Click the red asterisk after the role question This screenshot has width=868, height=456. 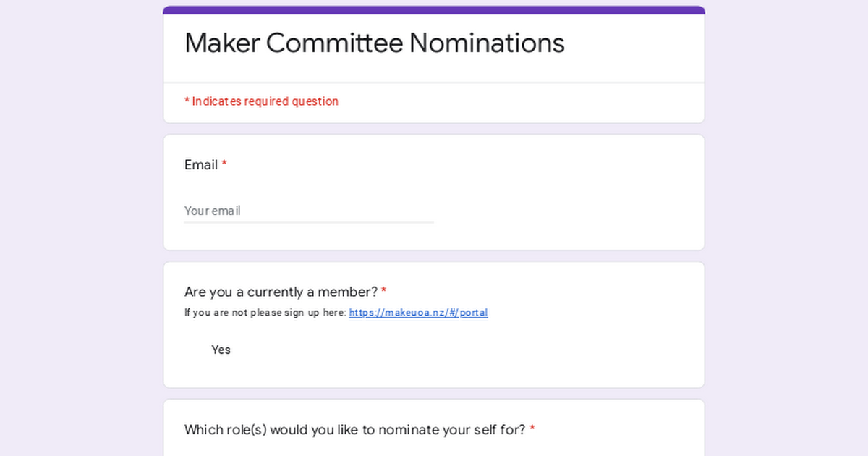coord(532,430)
